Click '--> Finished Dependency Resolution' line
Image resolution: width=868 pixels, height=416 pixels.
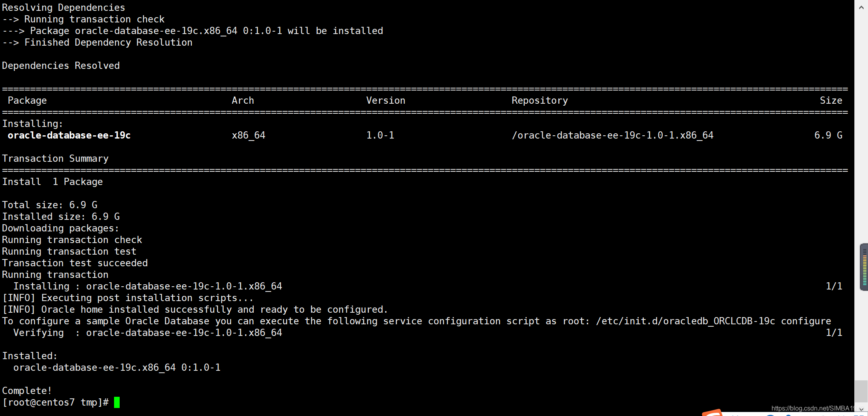tap(97, 42)
